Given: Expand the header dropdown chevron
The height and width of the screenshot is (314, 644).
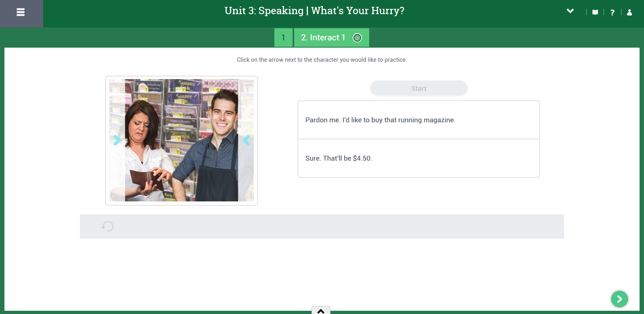Looking at the screenshot, I should click(570, 11).
